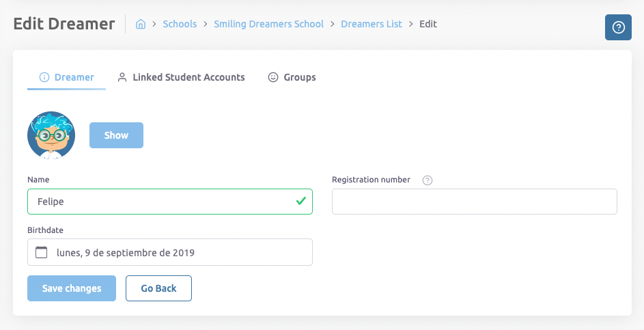Click the Registration number help icon

(x=428, y=180)
